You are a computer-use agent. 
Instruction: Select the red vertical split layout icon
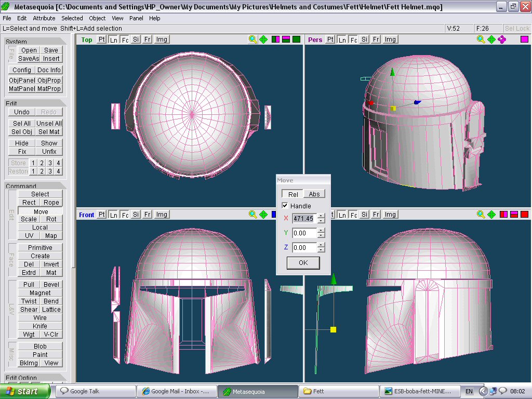(503, 215)
